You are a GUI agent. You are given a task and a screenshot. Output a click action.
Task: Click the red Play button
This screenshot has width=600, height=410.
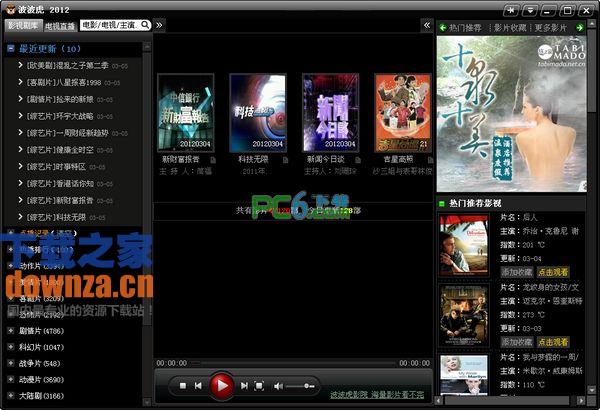point(222,385)
